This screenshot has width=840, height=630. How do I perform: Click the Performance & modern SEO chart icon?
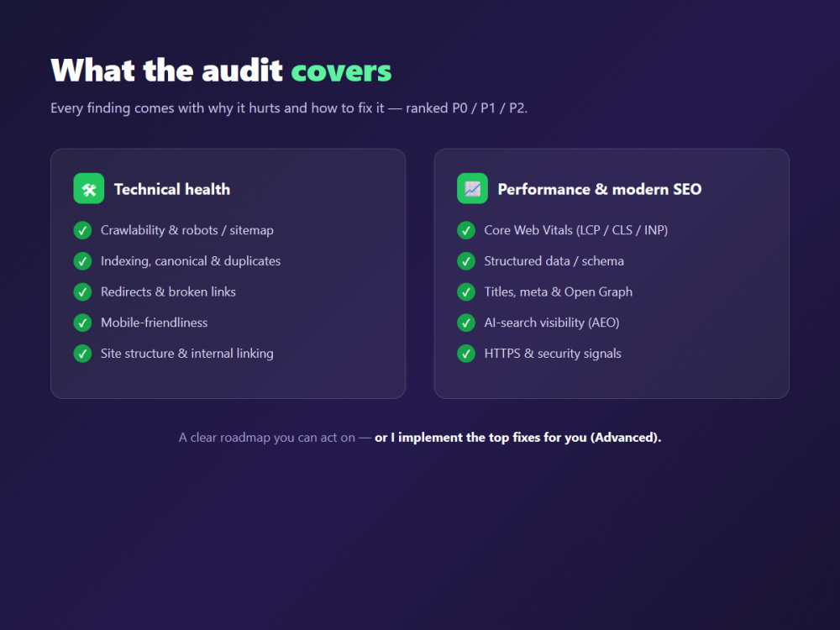click(472, 188)
